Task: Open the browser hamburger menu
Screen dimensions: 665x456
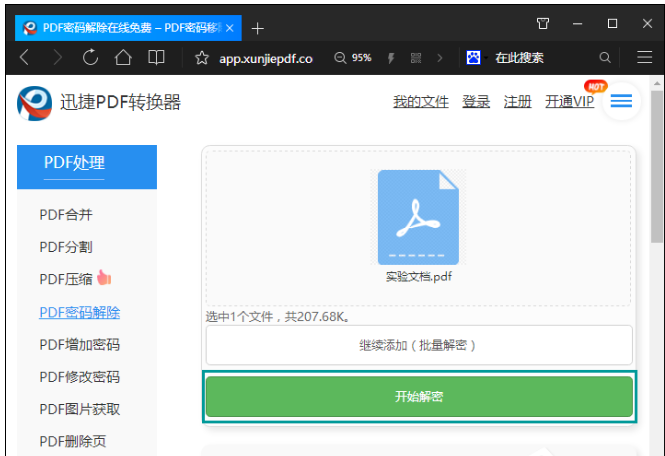Action: click(x=644, y=57)
